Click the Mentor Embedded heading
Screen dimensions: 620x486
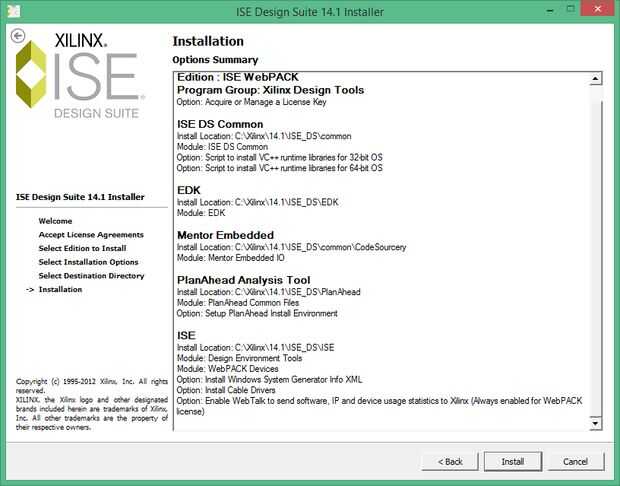pyautogui.click(x=225, y=235)
